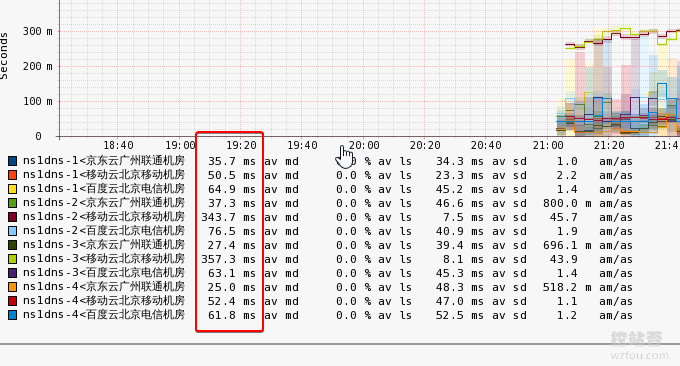Image resolution: width=680 pixels, height=366 pixels.
Task: Click the 45.7 am/as value
Action: click(x=564, y=217)
